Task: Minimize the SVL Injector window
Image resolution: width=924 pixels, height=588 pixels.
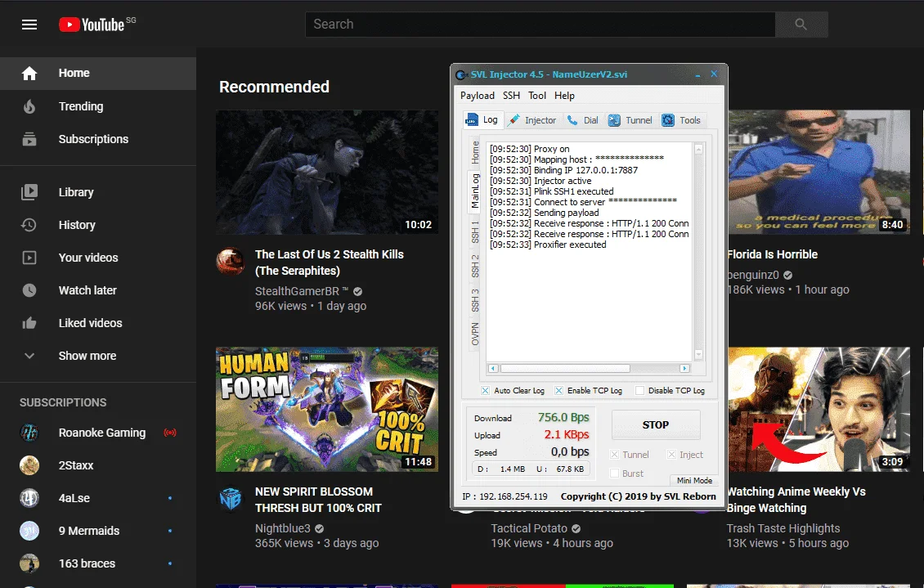Action: pos(697,74)
